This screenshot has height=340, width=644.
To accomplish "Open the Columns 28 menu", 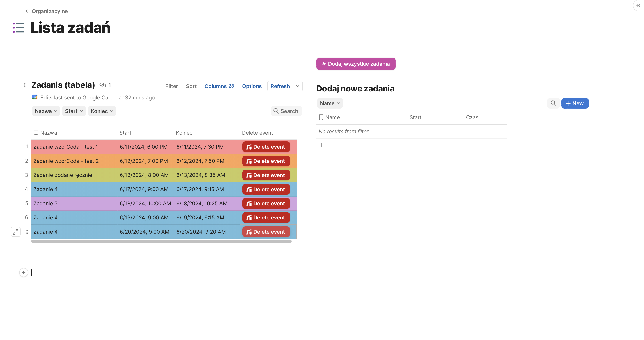I will coord(219,86).
